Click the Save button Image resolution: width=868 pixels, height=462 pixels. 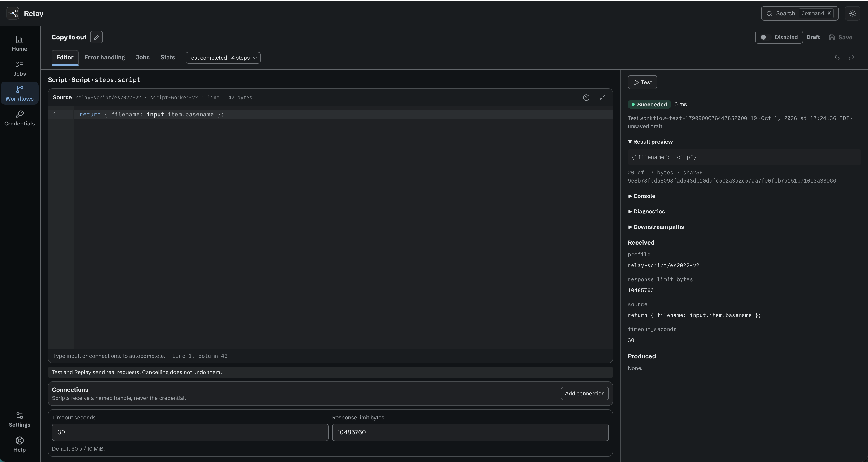click(841, 37)
